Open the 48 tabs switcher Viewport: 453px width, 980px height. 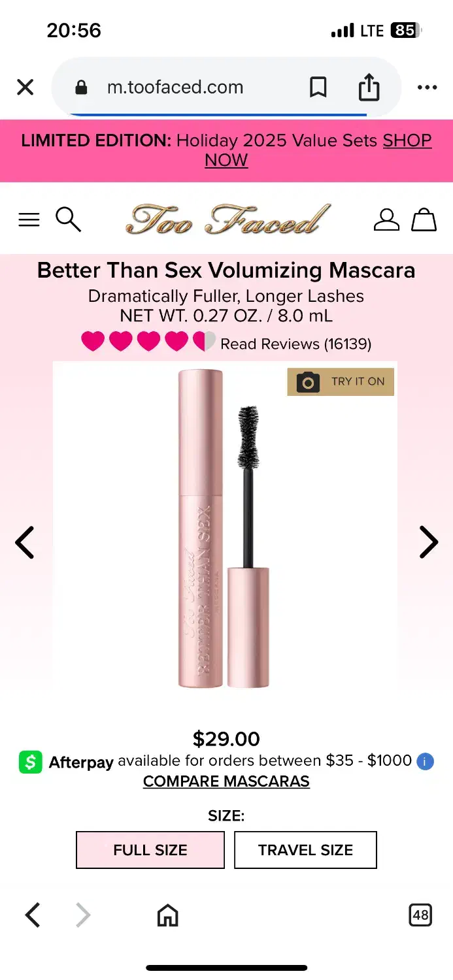420,915
